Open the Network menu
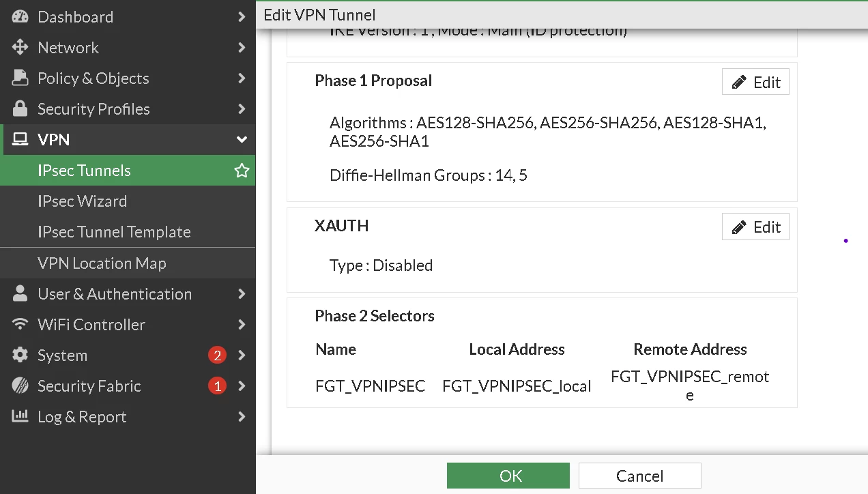The image size is (868, 494). [x=128, y=48]
